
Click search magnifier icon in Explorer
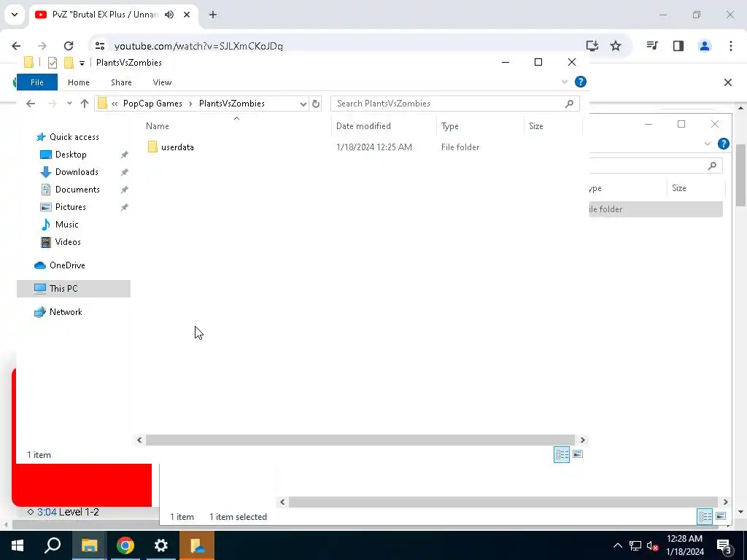point(569,104)
